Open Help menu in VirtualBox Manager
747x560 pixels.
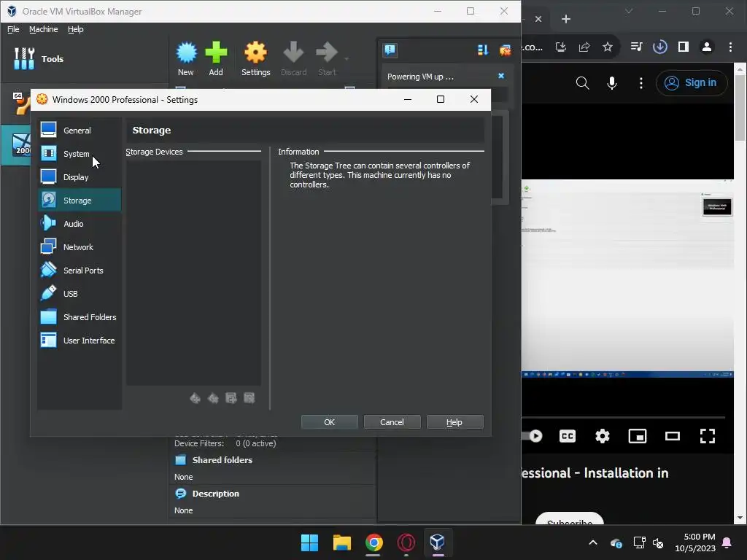tap(75, 29)
